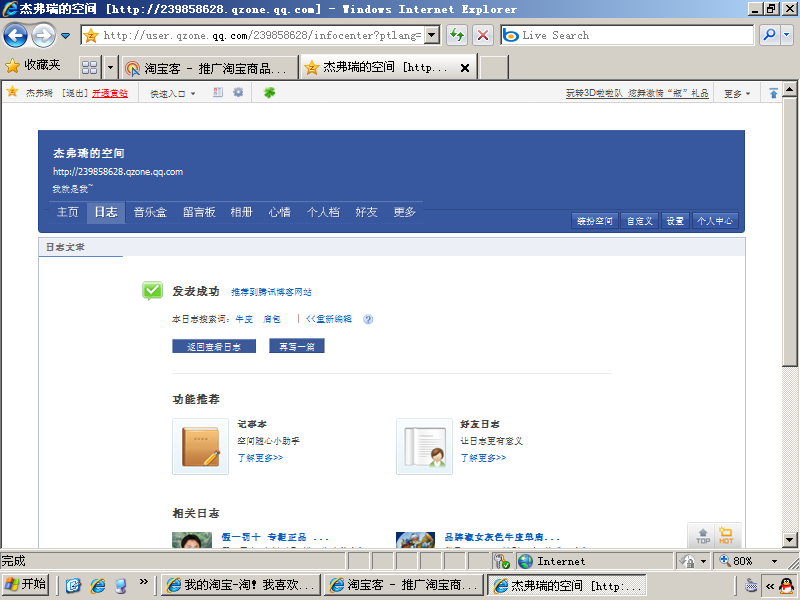Image resolution: width=800 pixels, height=600 pixels.
Task: Click the 装扮空间 button
Action: (594, 221)
